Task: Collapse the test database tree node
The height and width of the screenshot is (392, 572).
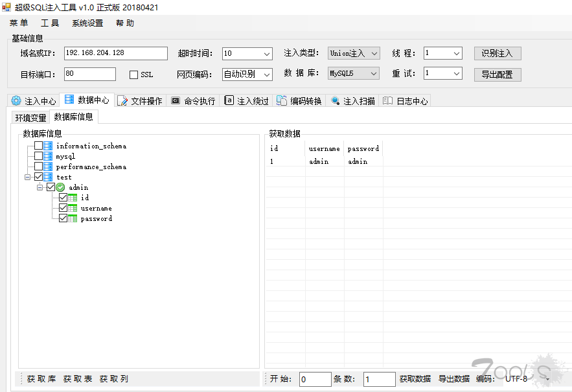Action: 27,177
